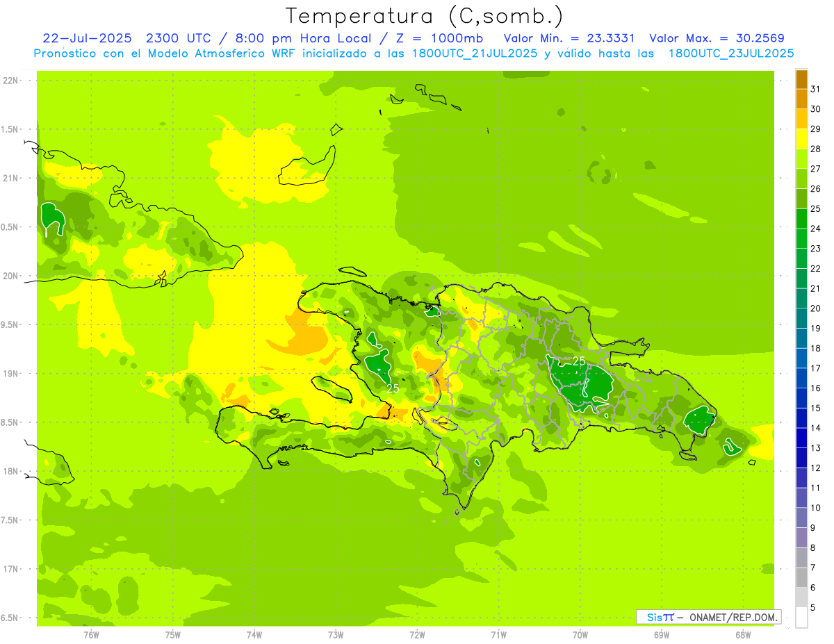The image size is (834, 644).
Task: Click the colorbar swatch between 30 and 31
Action: tap(801, 99)
